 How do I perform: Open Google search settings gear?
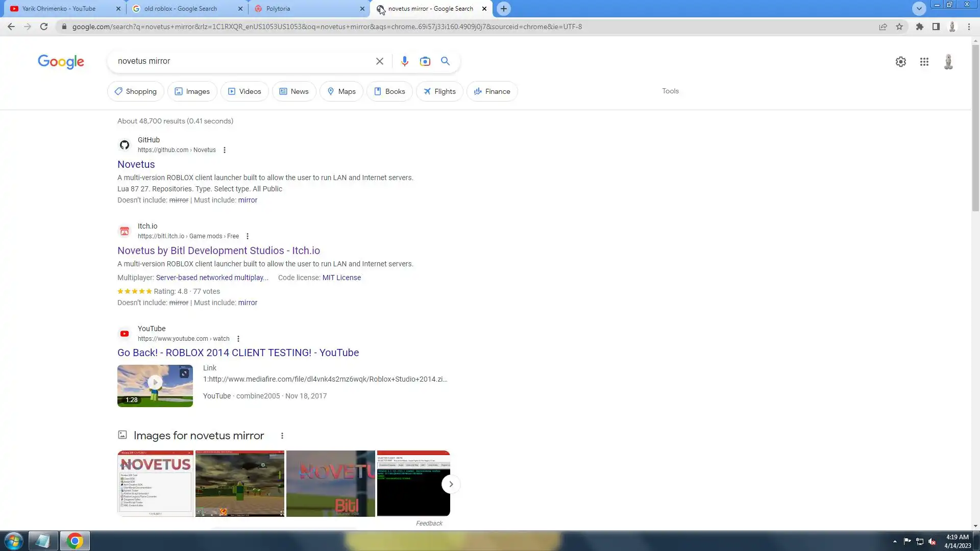[900, 62]
